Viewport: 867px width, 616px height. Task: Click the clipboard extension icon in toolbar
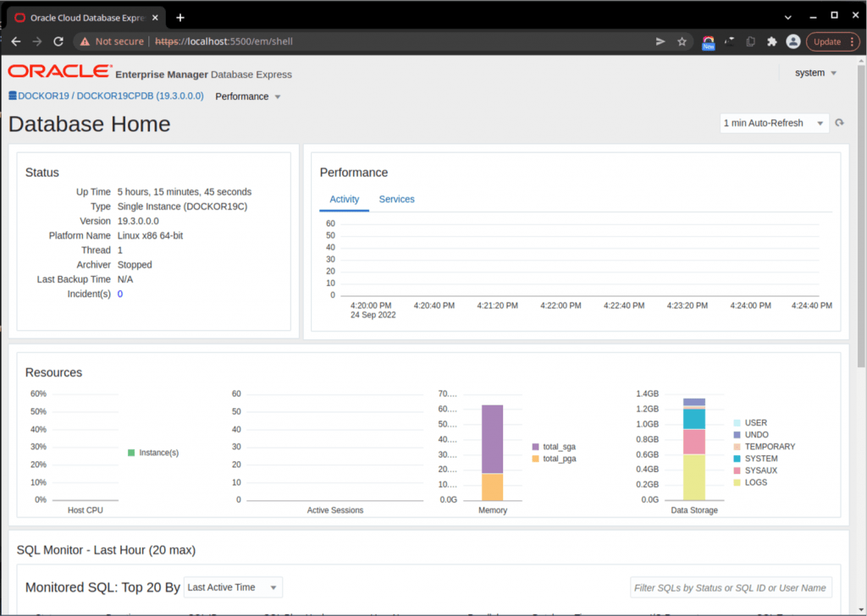pyautogui.click(x=750, y=41)
